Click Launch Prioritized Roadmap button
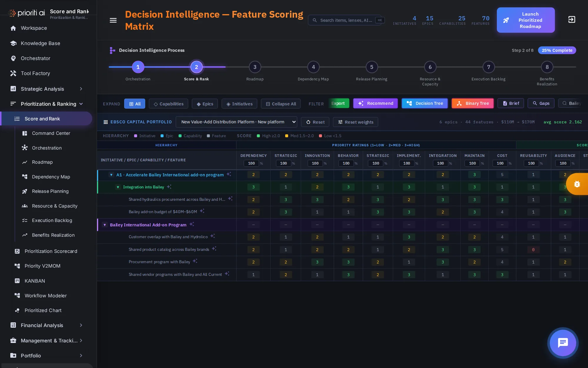This screenshot has height=368, width=588. [x=526, y=20]
